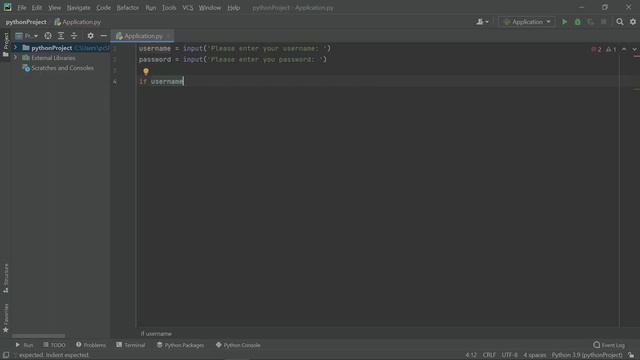Open the Refactor menu

coord(128,8)
